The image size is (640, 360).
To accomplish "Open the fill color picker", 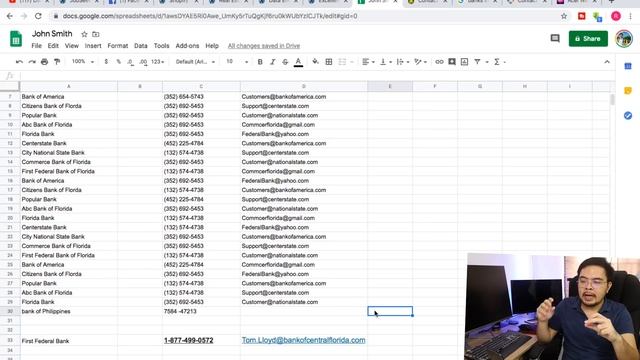I will [x=316, y=62].
